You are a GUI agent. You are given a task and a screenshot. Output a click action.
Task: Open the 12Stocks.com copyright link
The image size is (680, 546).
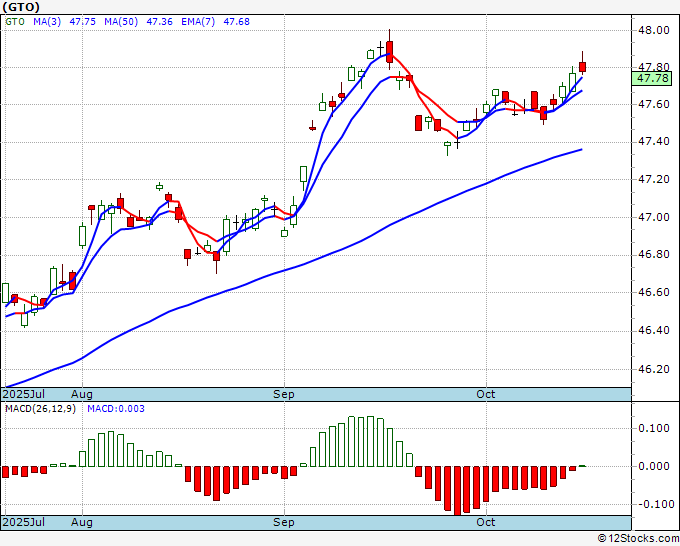coord(638,539)
